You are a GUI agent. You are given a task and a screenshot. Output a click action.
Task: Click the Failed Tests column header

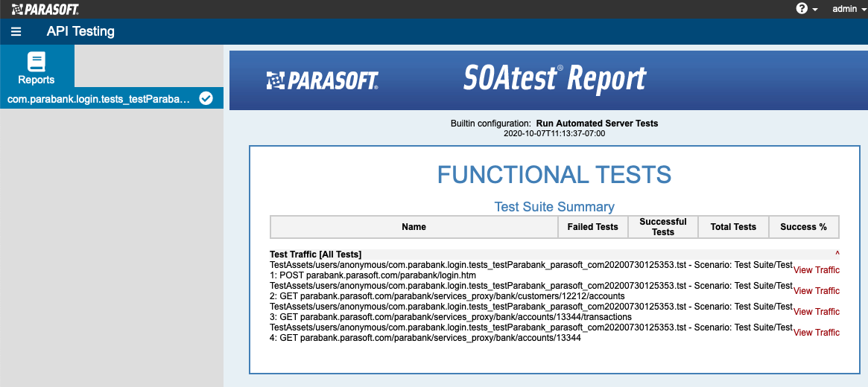(593, 227)
